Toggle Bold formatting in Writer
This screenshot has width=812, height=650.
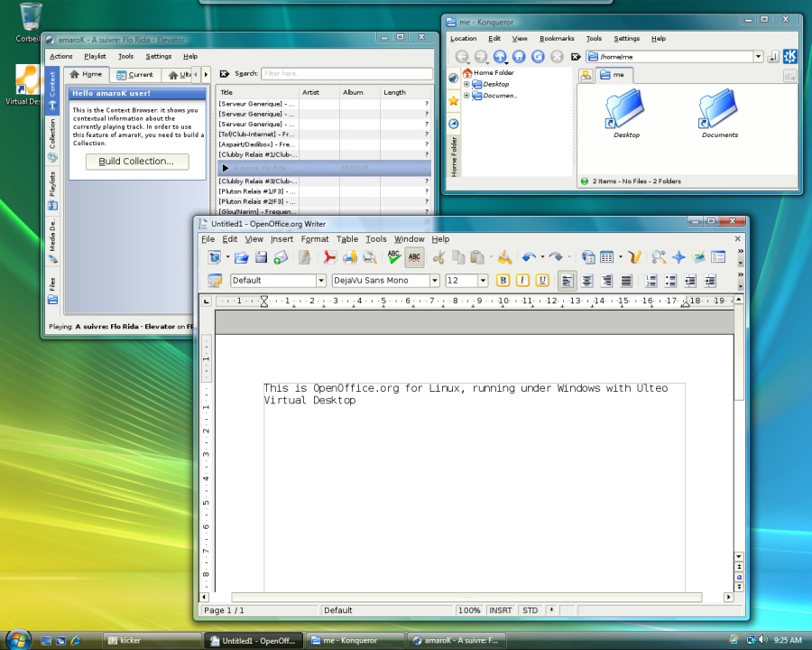[x=503, y=281]
